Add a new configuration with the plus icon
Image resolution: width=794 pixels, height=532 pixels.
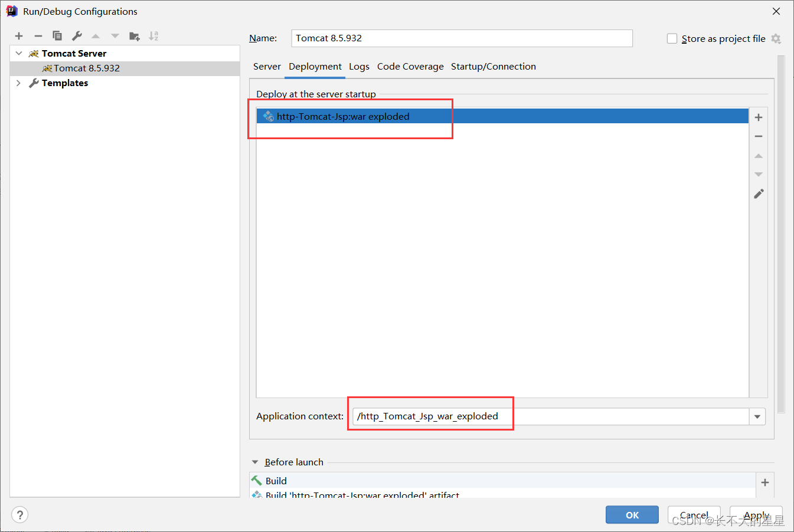tap(19, 36)
